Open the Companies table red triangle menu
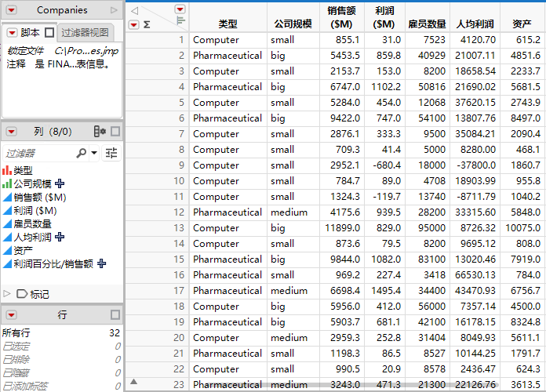The width and height of the screenshot is (546, 392). pos(11,10)
